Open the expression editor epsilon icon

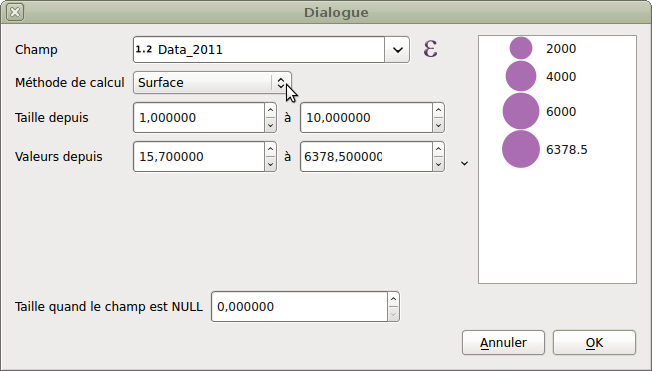[430, 49]
